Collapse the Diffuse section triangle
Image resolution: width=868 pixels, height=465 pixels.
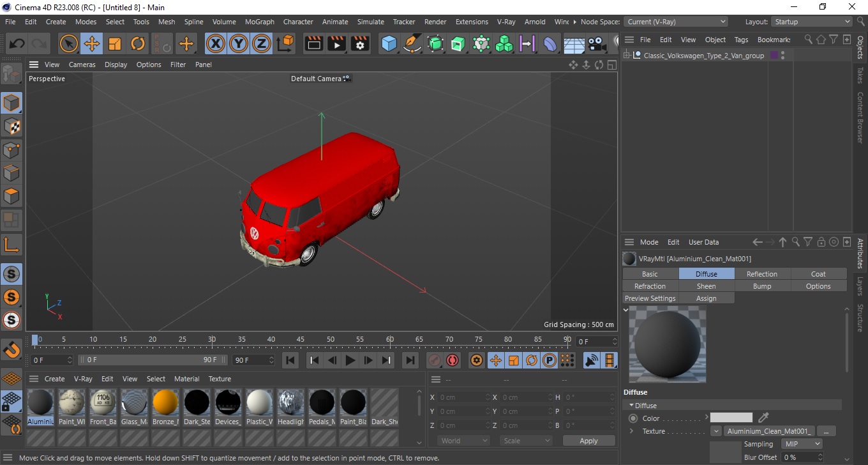tap(631, 405)
